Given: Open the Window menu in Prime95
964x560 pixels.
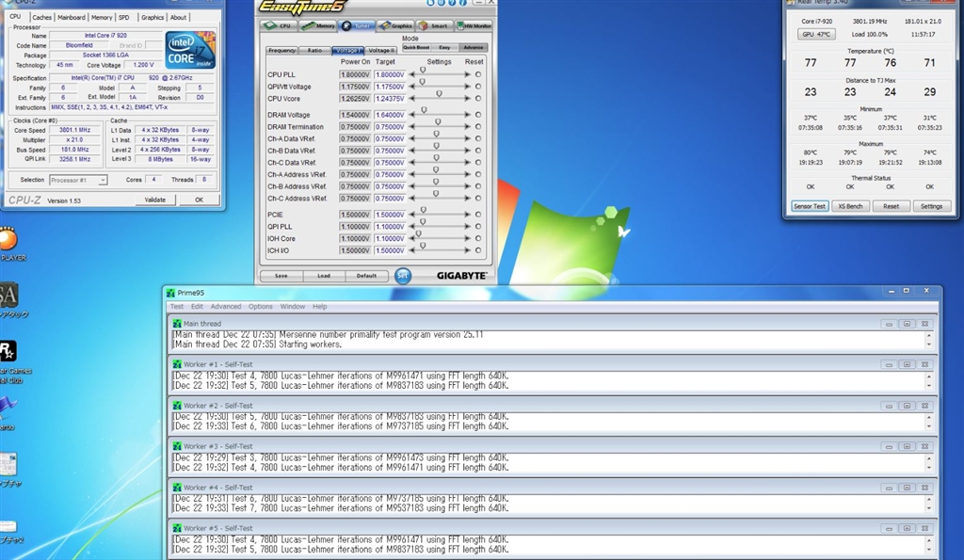Looking at the screenshot, I should [x=293, y=306].
